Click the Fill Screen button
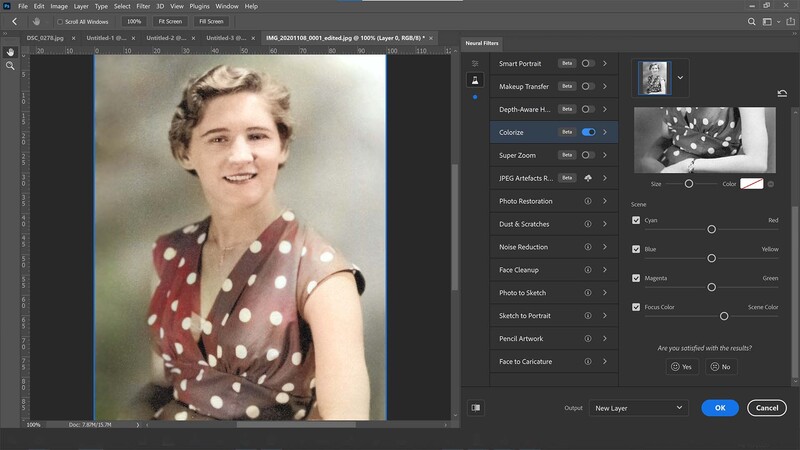The height and width of the screenshot is (450, 800). click(211, 21)
